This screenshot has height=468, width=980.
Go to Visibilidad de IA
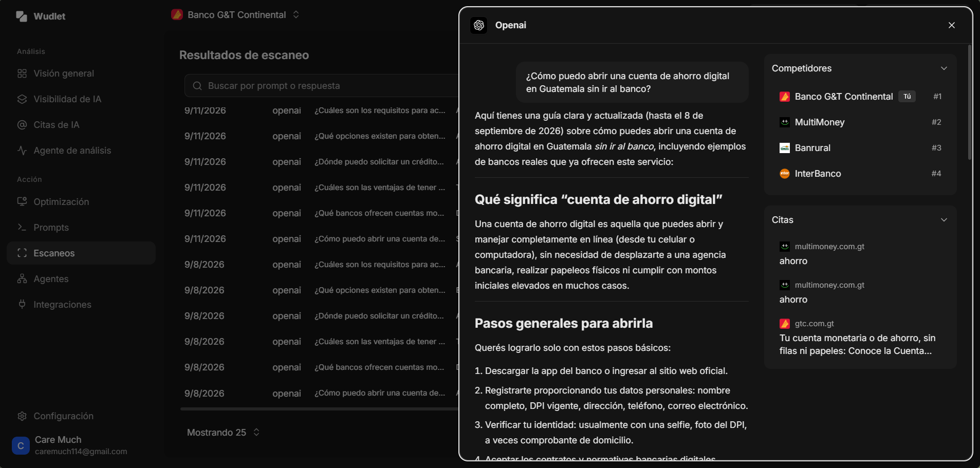(81, 99)
